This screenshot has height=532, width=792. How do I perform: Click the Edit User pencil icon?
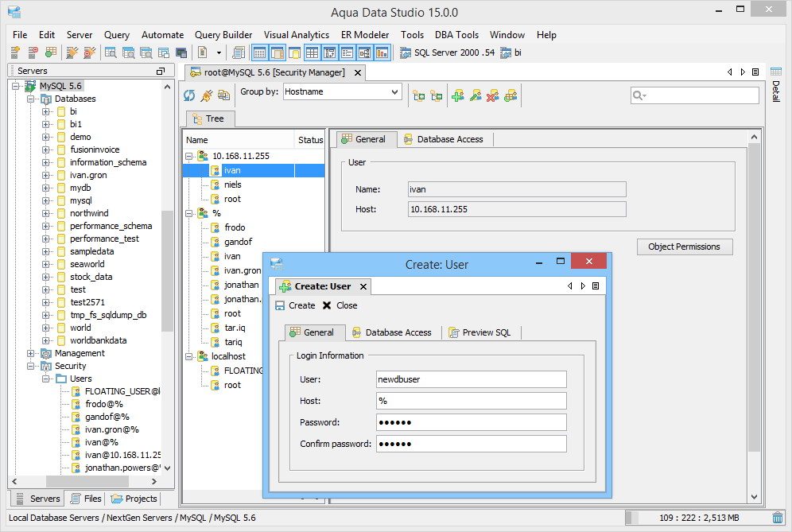point(476,95)
